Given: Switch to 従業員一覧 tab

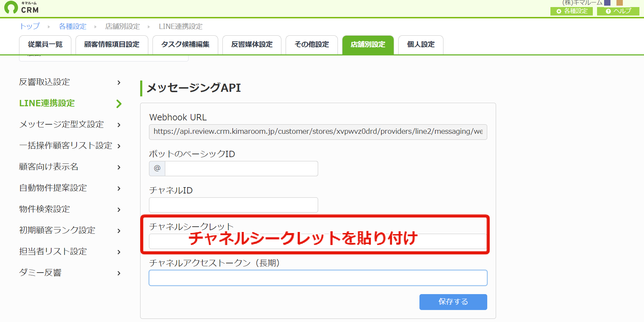Looking at the screenshot, I should (x=45, y=45).
